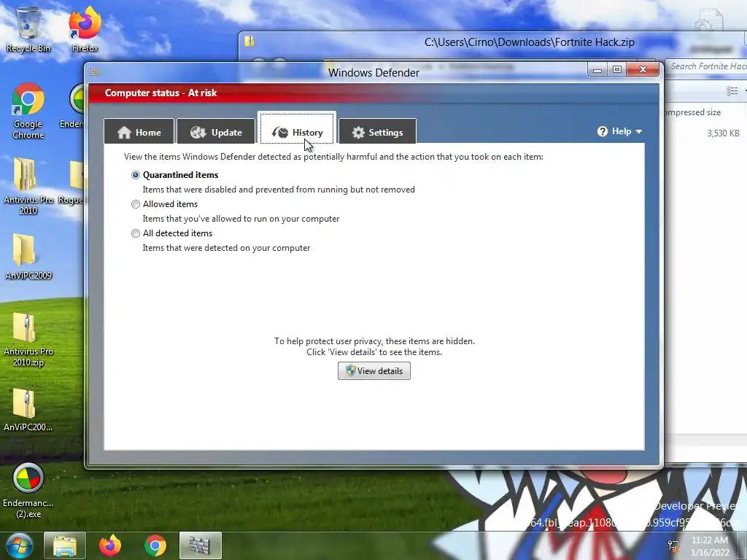Screen dimensions: 747x560
Task: Open the Recycle Bin desktop icon
Action: point(28,29)
